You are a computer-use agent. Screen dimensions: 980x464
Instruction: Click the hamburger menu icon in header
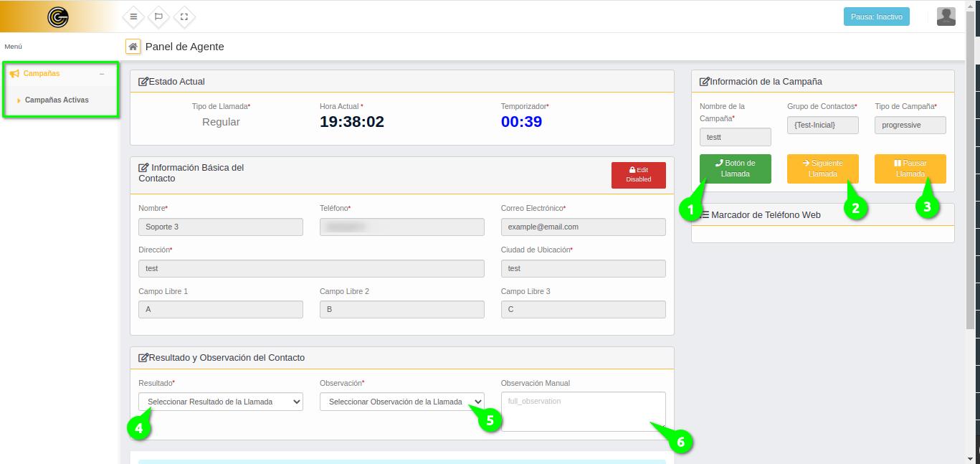click(133, 16)
